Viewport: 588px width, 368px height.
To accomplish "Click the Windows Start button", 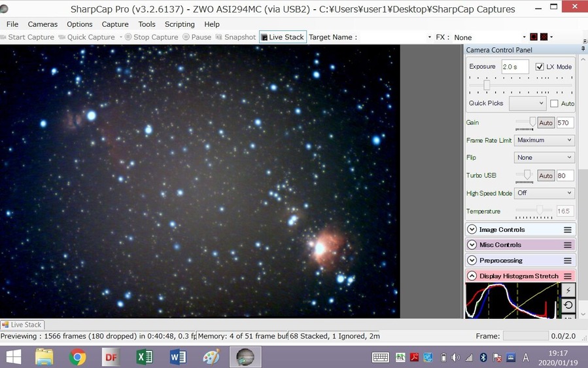I will (x=14, y=357).
